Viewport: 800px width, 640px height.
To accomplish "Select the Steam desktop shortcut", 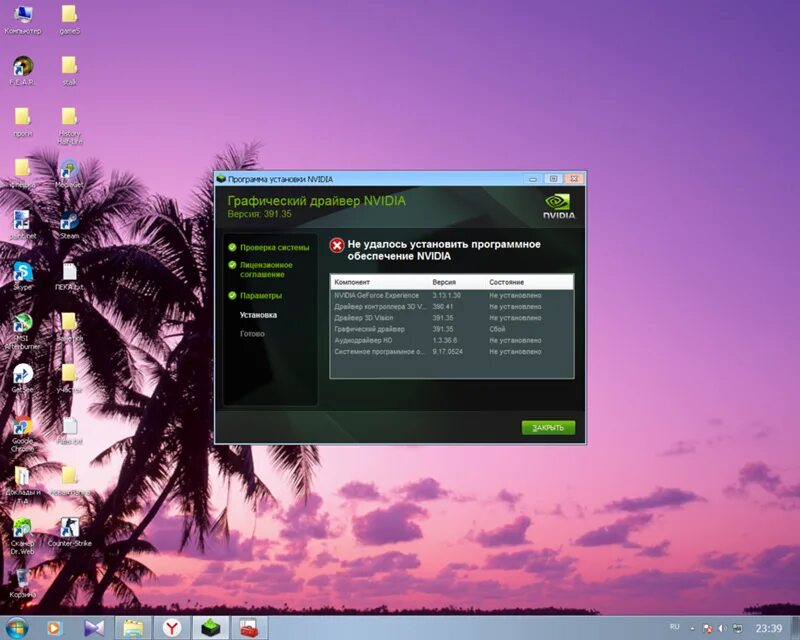I will point(69,225).
